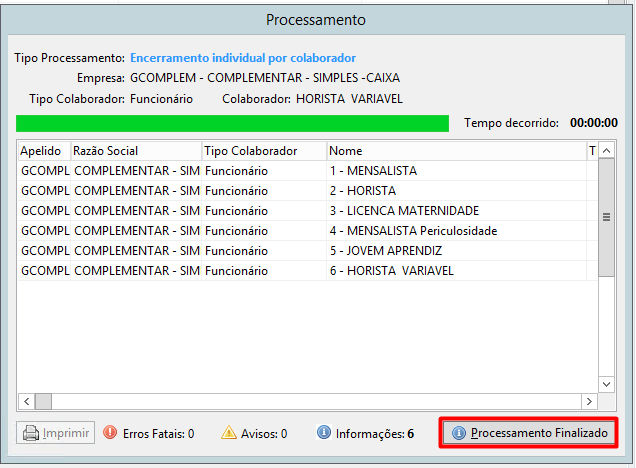Click the horizontal scrollbar left arrow
636x468 pixels.
coord(27,401)
